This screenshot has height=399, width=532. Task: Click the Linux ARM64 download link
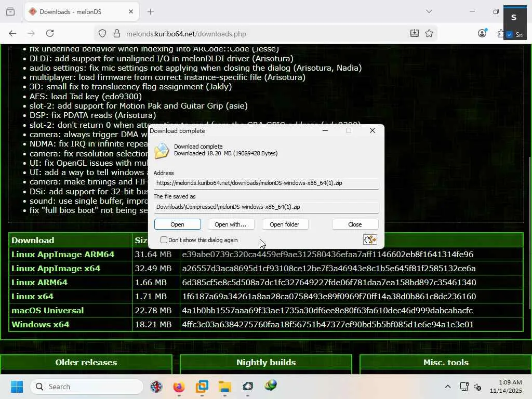pos(39,282)
